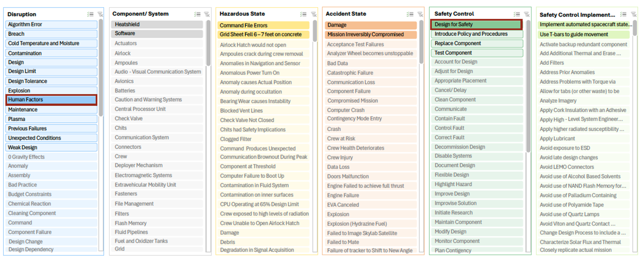Select Crew Injury accident state
The width and height of the screenshot is (644, 259).
pos(371,158)
